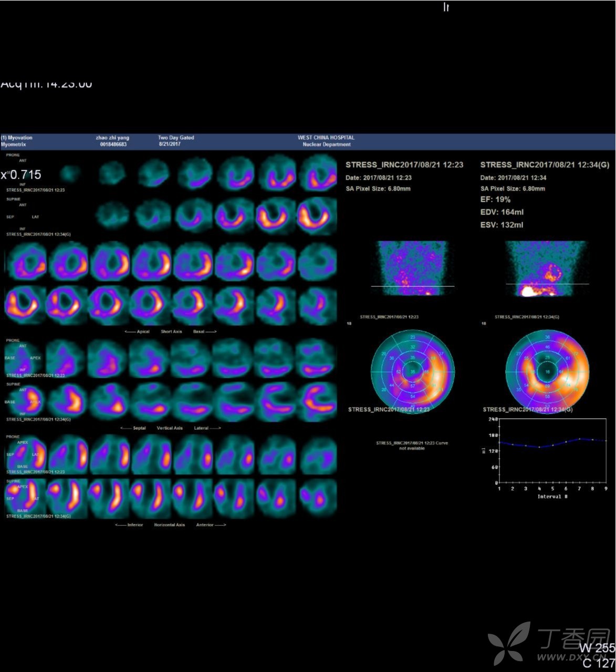
Task: Click the 'Horizontal Axis' row label
Action: 169,525
